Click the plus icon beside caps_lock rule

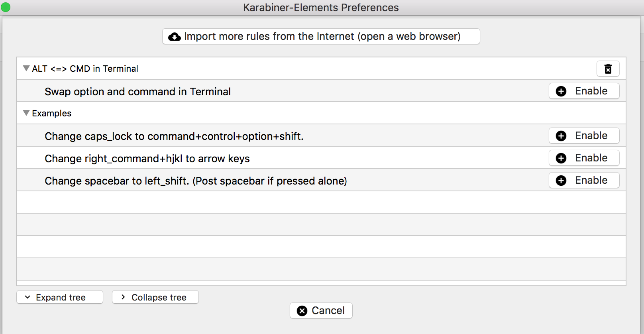click(561, 136)
